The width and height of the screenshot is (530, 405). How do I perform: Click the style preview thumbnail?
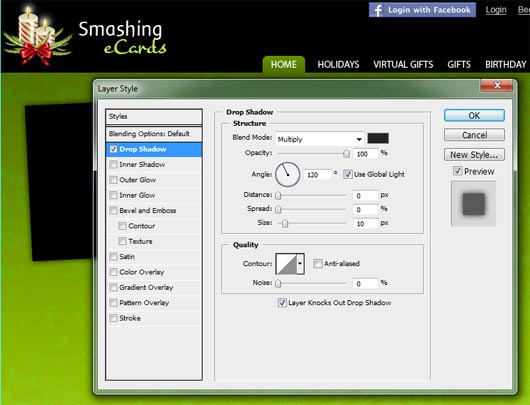(474, 204)
